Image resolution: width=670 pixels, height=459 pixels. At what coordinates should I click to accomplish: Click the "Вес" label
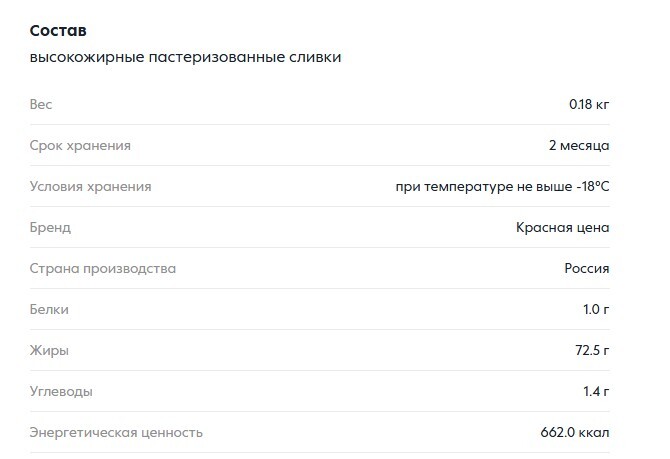pos(41,104)
